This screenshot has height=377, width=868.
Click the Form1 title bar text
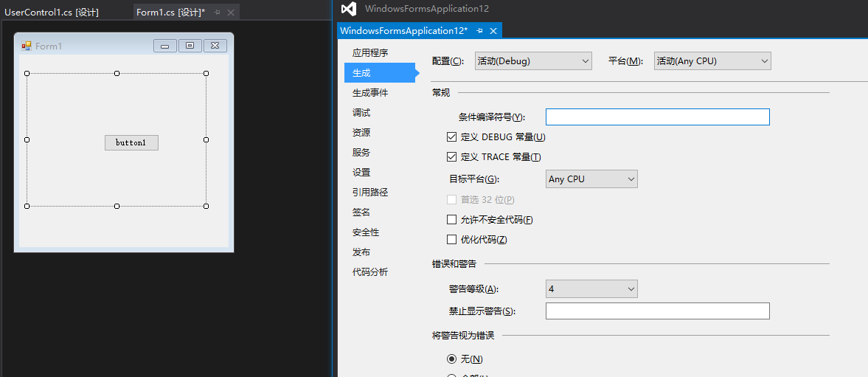click(49, 46)
